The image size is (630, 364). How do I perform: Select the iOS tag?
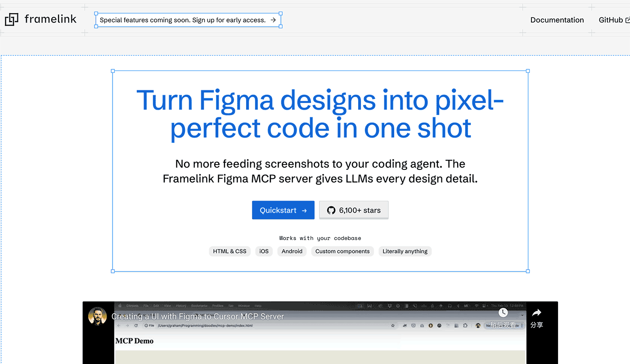[264, 251]
